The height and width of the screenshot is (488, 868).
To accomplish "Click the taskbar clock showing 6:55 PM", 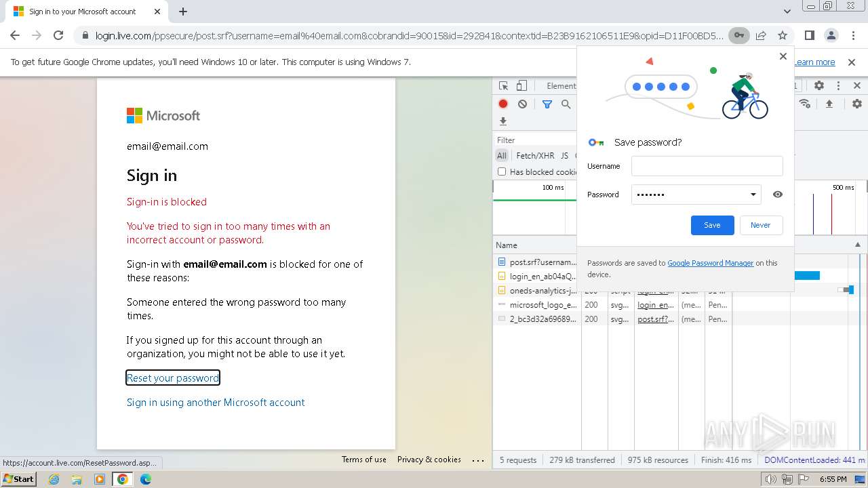I will point(833,479).
